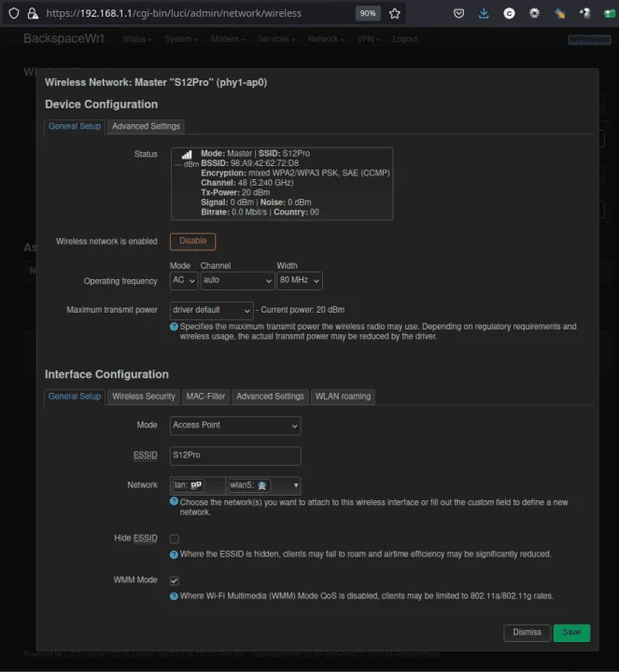Viewport: 619px width, 672px height.
Task: Click the Dismiss button
Action: (527, 633)
